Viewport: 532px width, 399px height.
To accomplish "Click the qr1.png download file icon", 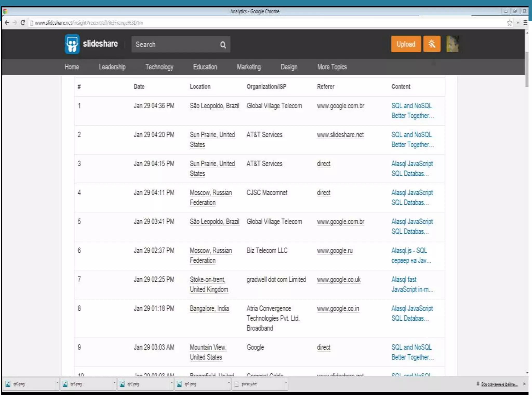I will 179,384.
